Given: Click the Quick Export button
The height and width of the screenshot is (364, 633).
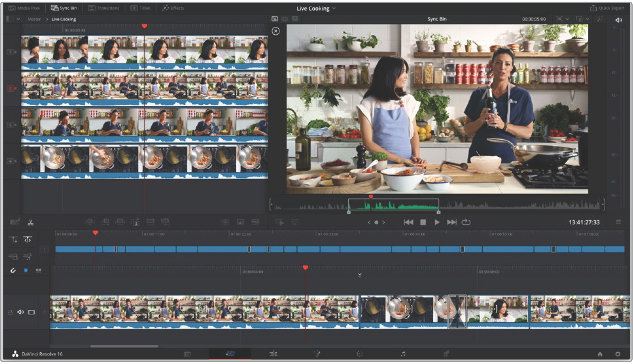Looking at the screenshot, I should pyautogui.click(x=607, y=8).
